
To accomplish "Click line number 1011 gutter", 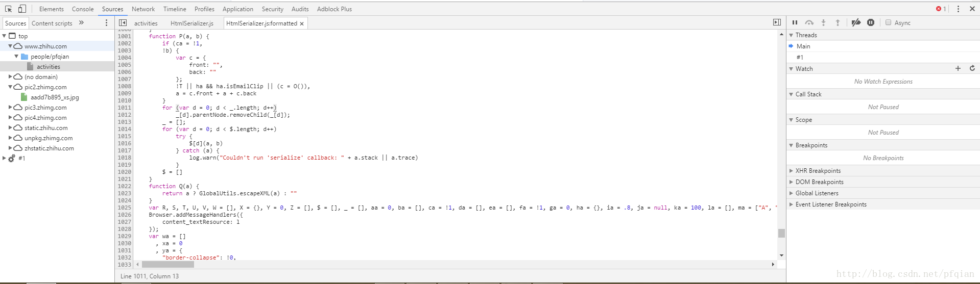I will [125, 108].
